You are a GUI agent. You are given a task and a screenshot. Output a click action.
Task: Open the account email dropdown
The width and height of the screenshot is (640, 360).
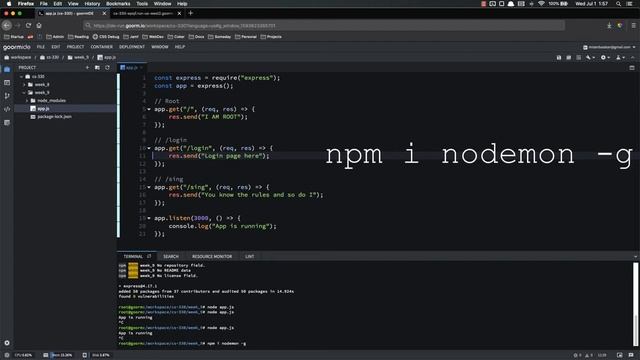[x=609, y=47]
